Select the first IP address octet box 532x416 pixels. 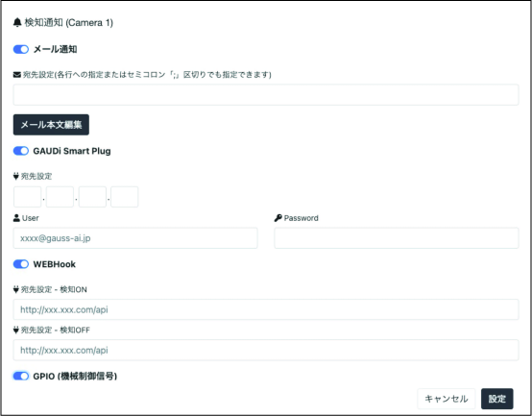[28, 197]
